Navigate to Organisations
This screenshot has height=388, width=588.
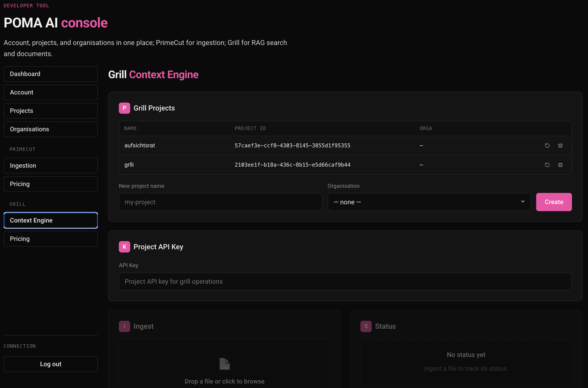51,129
